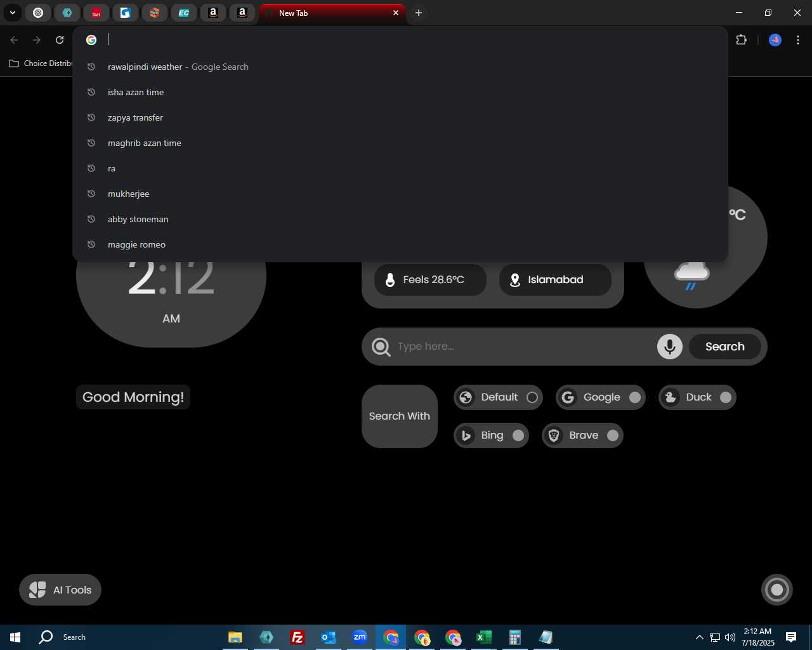Switch to the teal hexagon pinned tab
Viewport: 812px width, 650px height.
(x=67, y=13)
